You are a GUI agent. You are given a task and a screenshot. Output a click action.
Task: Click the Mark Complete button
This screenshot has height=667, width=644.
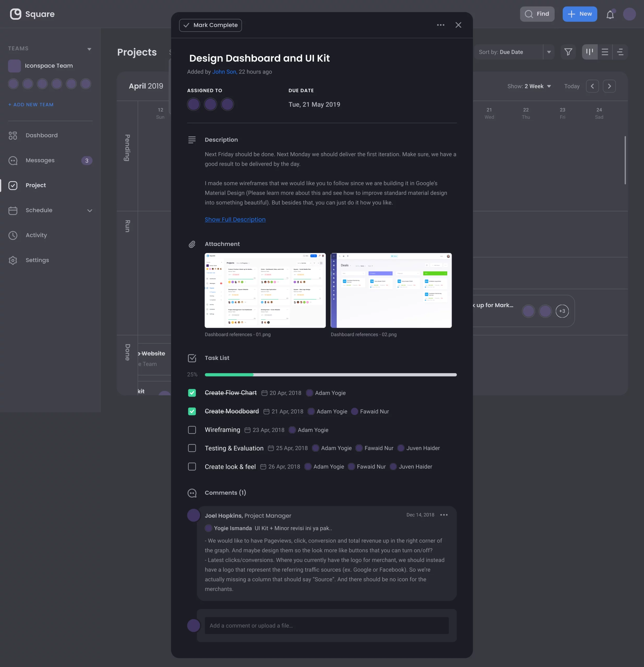coord(210,25)
